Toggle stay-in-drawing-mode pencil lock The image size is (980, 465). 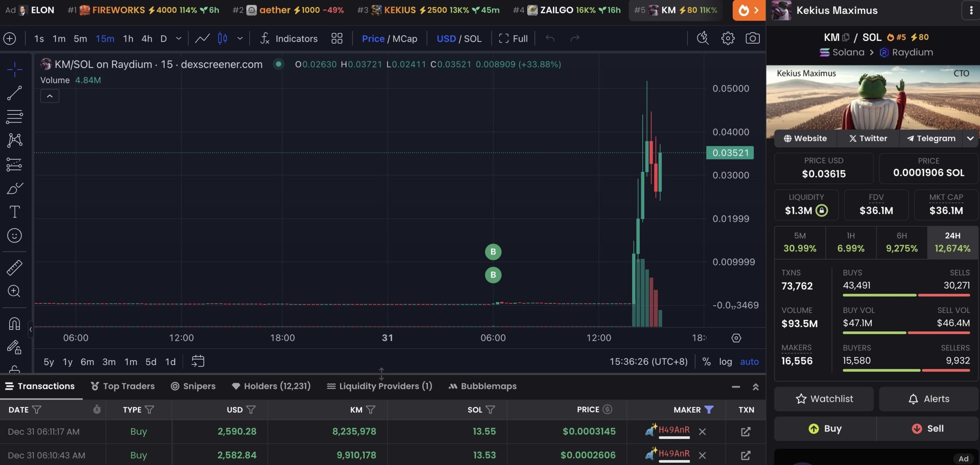[x=15, y=347]
